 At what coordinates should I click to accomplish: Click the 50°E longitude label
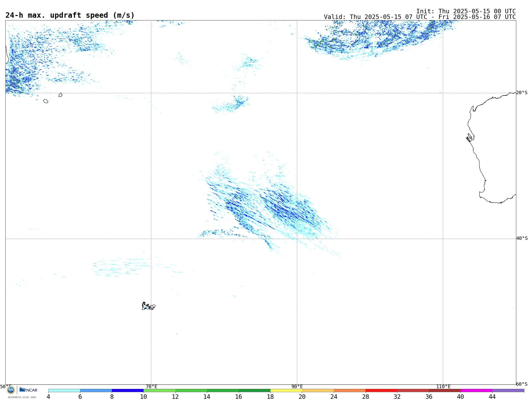[6, 386]
